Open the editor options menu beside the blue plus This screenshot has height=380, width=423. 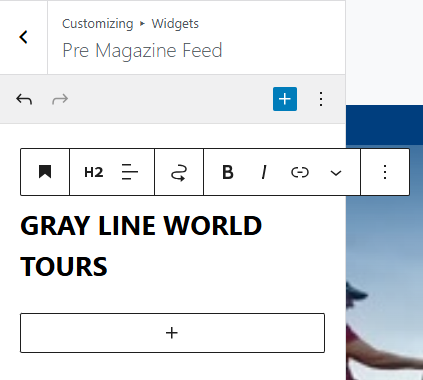[321, 99]
